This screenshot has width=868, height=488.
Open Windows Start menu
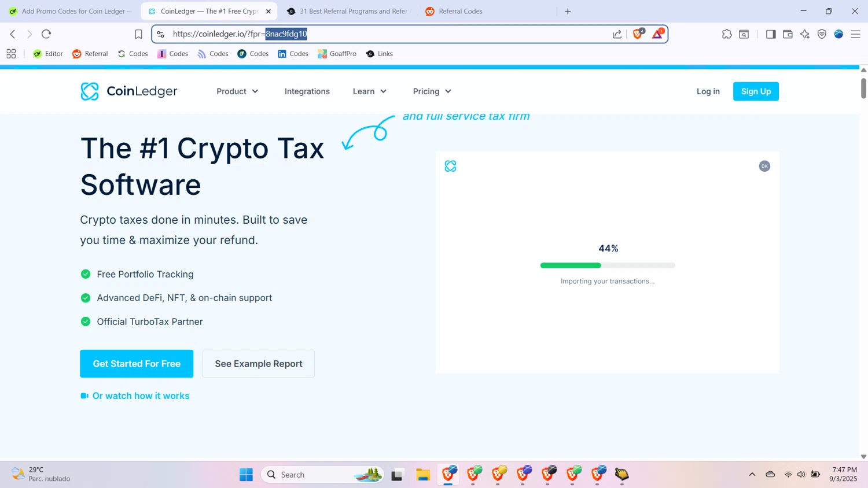click(x=246, y=475)
